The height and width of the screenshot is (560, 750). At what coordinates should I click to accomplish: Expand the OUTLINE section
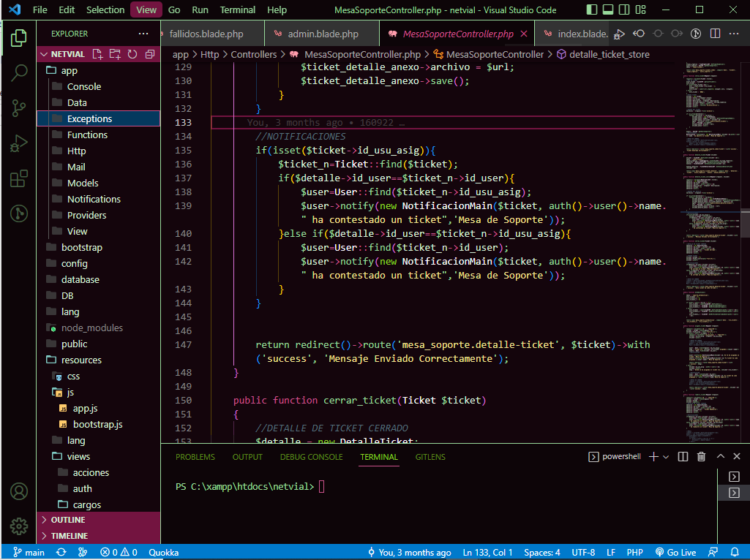coord(68,520)
